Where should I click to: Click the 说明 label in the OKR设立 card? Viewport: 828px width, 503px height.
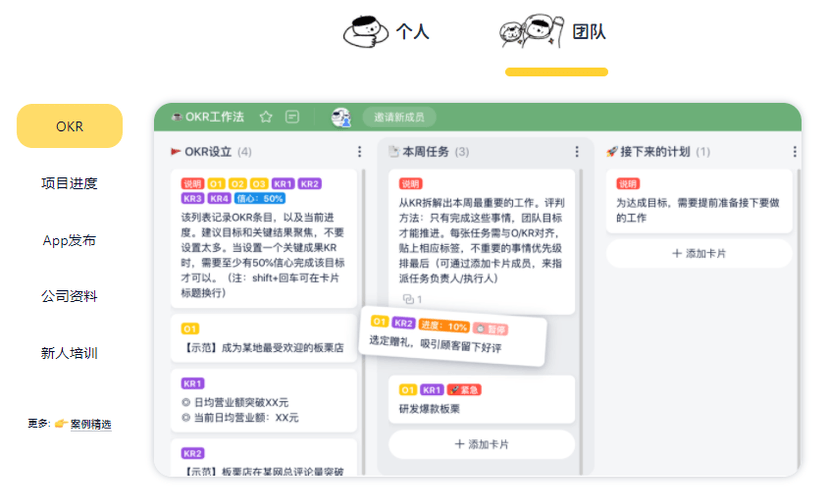tap(192, 184)
